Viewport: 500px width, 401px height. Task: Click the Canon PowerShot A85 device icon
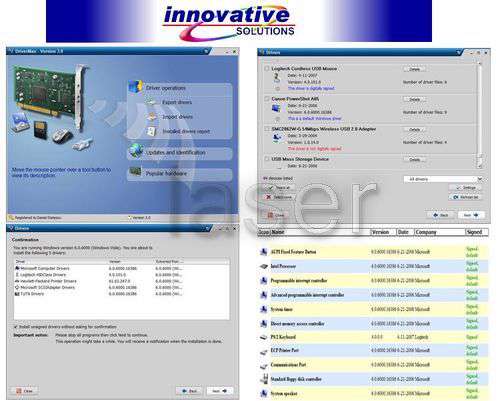click(x=276, y=108)
